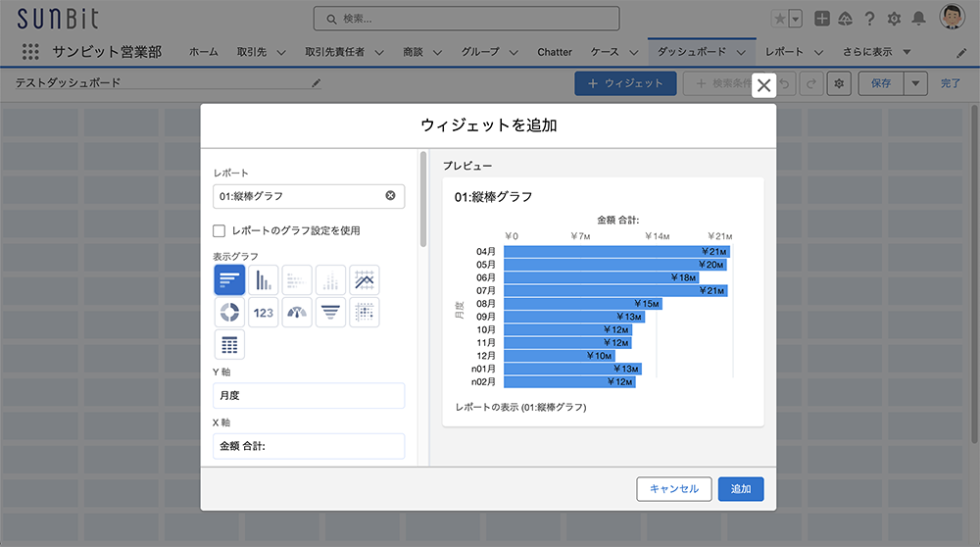This screenshot has width=980, height=547.
Task: Choose the funnel chart icon
Action: click(330, 312)
